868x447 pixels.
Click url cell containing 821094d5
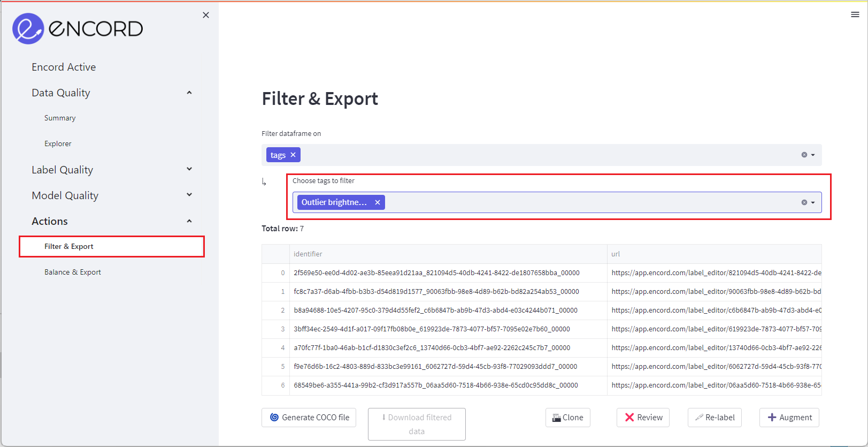pyautogui.click(x=715, y=273)
